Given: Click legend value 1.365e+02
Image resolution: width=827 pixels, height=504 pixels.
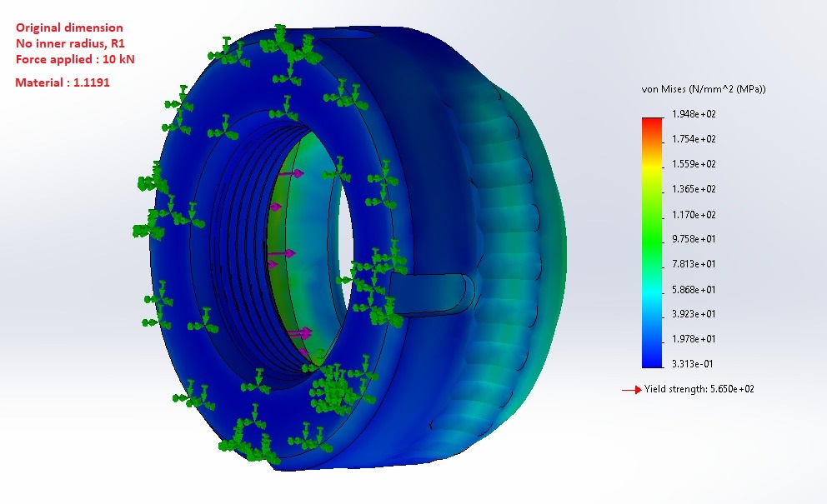Looking at the screenshot, I should (x=694, y=189).
